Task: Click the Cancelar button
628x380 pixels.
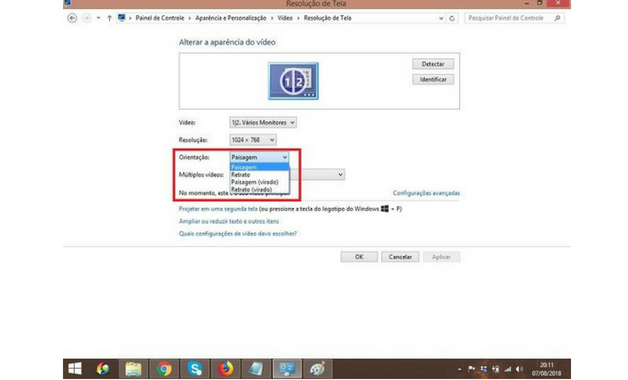Action: (x=400, y=257)
